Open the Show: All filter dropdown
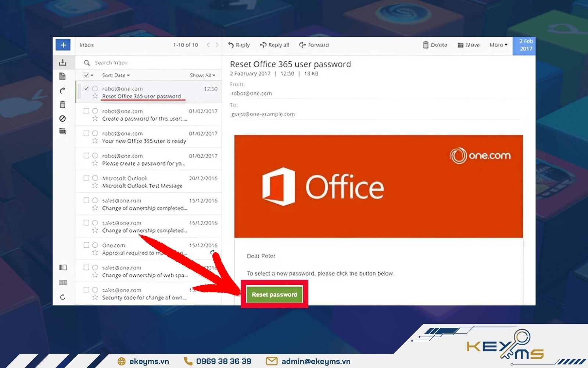 pos(202,75)
